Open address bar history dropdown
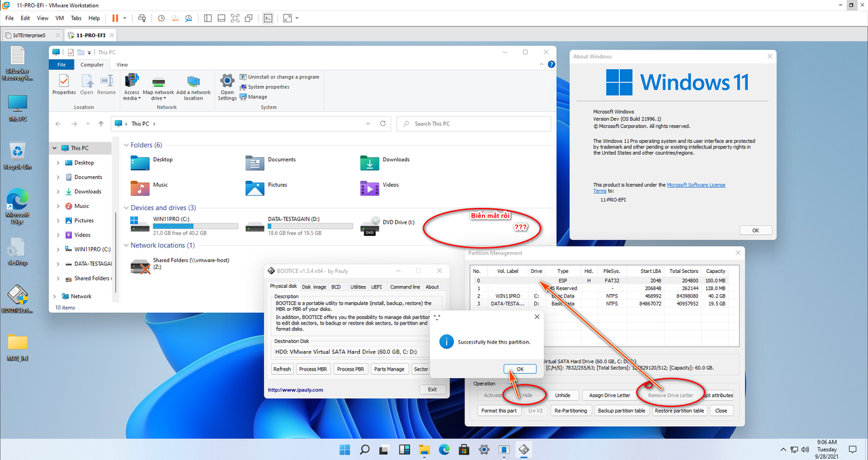This screenshot has width=868, height=460. (368, 124)
